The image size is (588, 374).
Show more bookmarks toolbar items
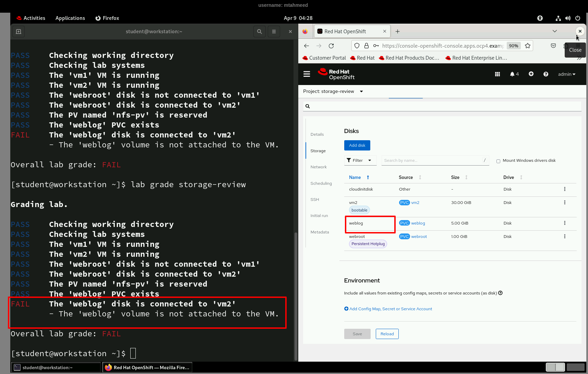[579, 58]
